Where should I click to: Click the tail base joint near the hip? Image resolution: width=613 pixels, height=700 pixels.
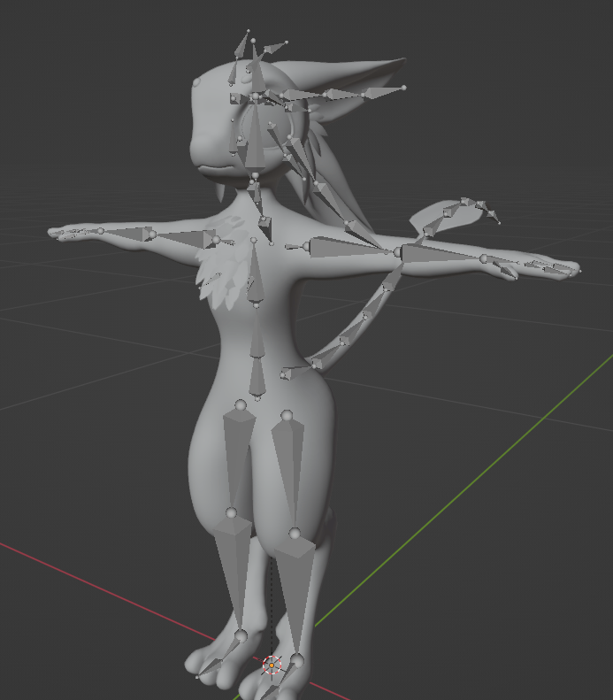(286, 375)
